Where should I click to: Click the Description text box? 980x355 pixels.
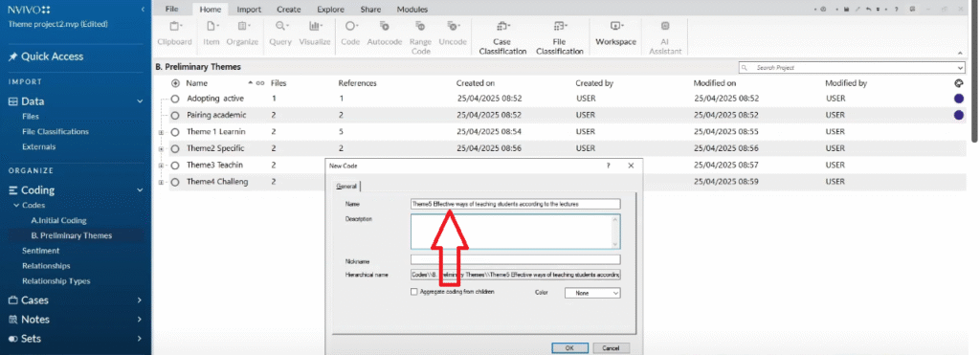(516, 232)
